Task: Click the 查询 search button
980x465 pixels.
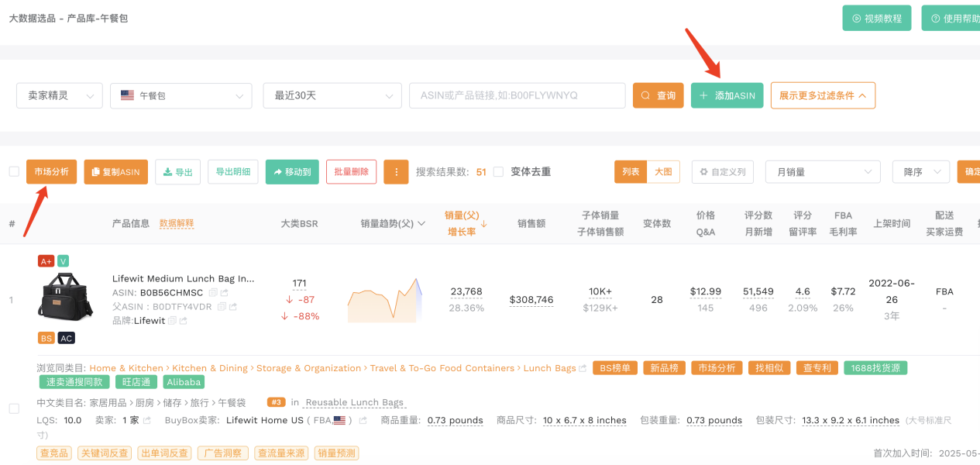Action: point(658,95)
